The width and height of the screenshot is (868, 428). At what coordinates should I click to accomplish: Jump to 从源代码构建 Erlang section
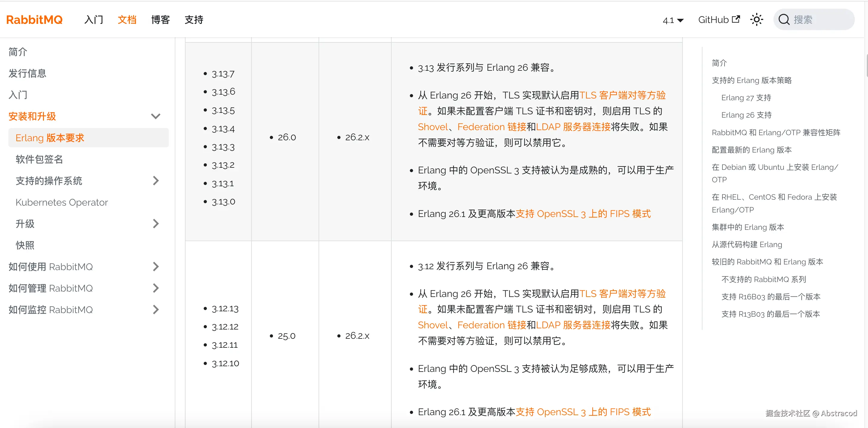pos(747,244)
